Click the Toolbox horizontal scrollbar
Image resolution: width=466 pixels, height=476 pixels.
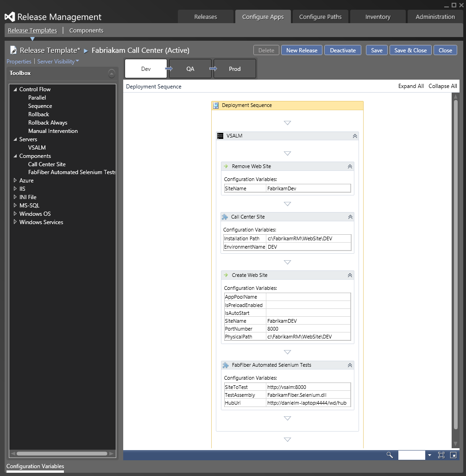(62, 453)
